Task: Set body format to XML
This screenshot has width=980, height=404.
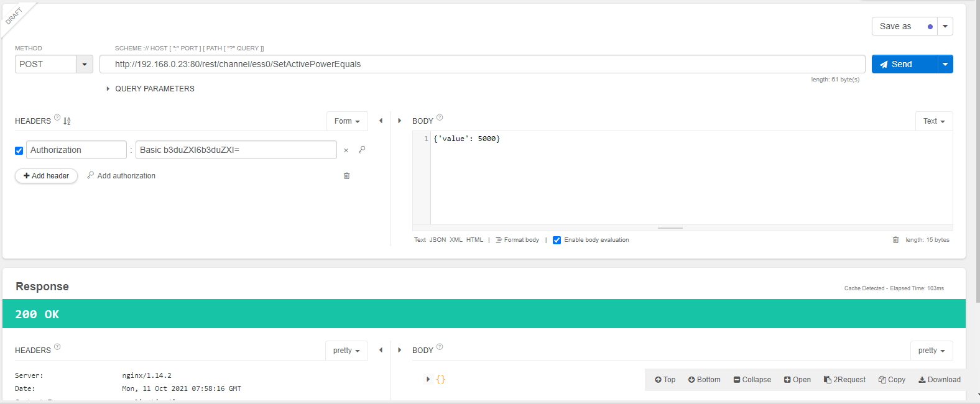Action: [x=456, y=240]
